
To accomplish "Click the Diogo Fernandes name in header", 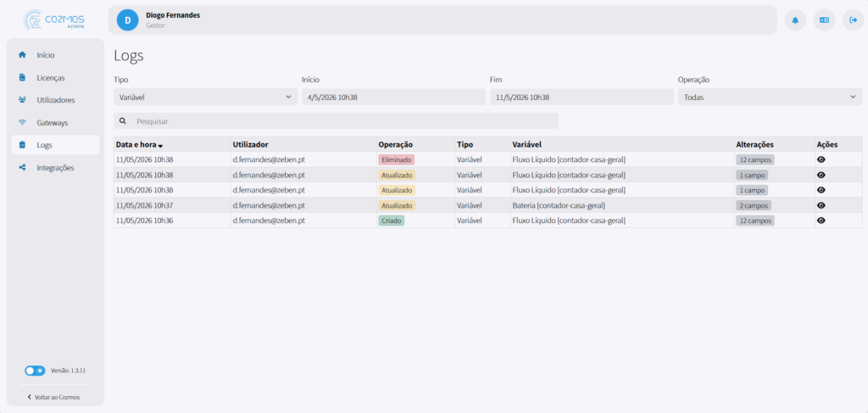I will [173, 15].
